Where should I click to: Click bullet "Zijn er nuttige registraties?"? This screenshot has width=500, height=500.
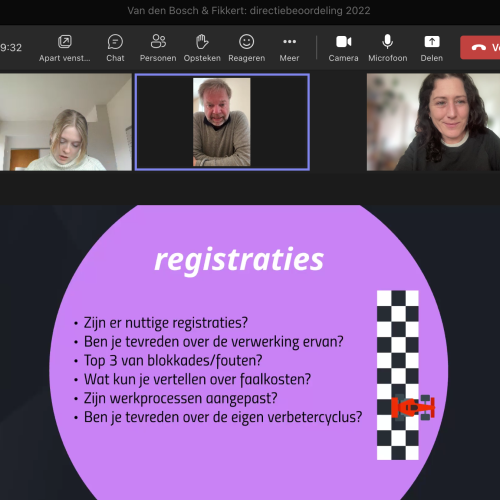(166, 323)
